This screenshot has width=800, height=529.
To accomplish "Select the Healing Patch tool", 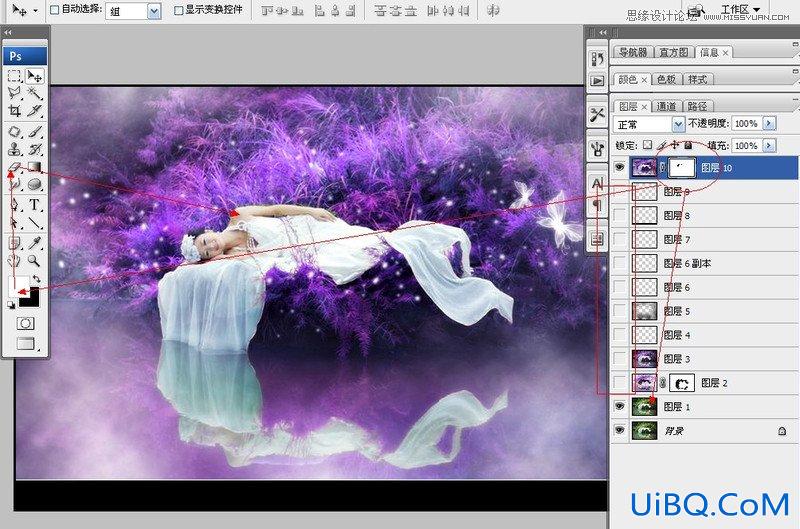I will [x=14, y=132].
